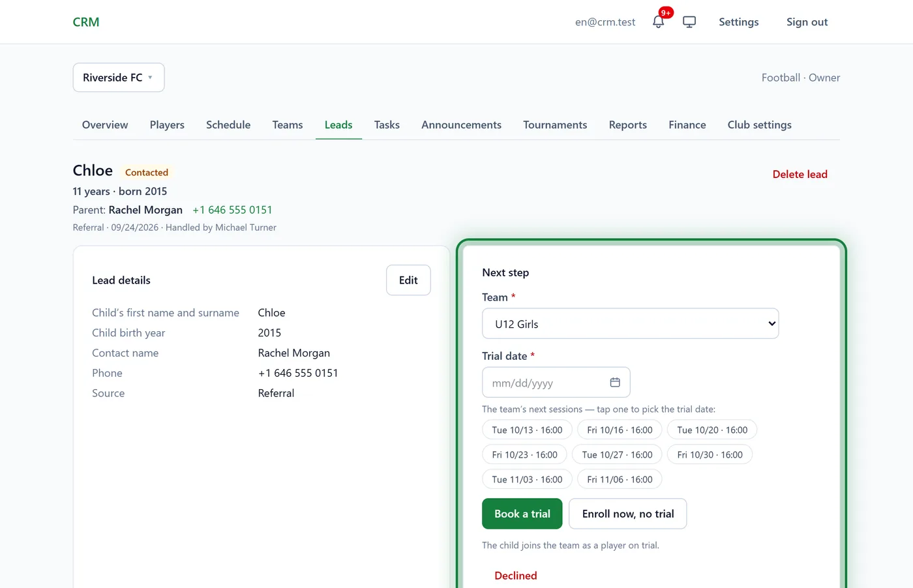Viewport: 913px width, 588px height.
Task: Select the Tue 10/27 · 16:00 session
Action: 617,455
